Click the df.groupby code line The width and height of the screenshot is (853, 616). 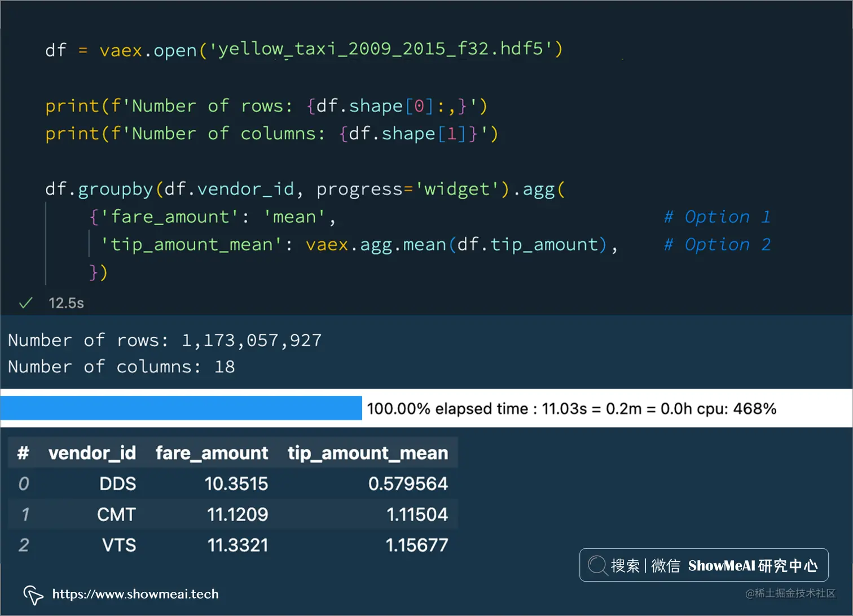click(x=305, y=189)
